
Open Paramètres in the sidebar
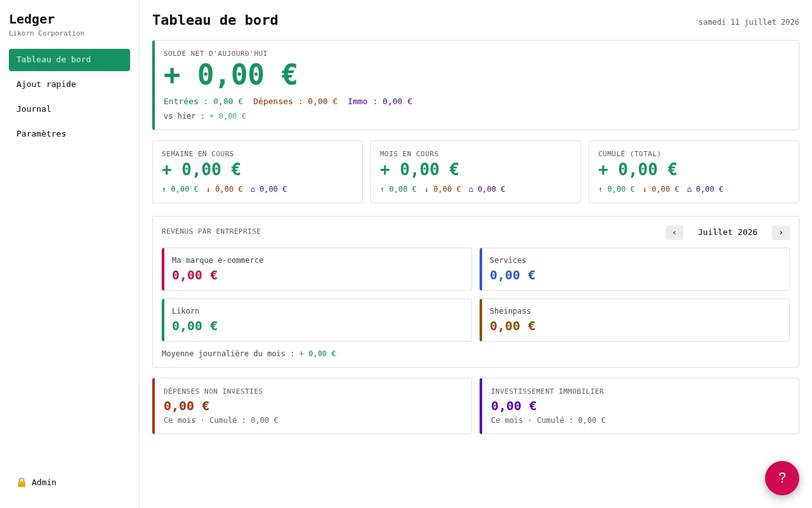point(69,134)
